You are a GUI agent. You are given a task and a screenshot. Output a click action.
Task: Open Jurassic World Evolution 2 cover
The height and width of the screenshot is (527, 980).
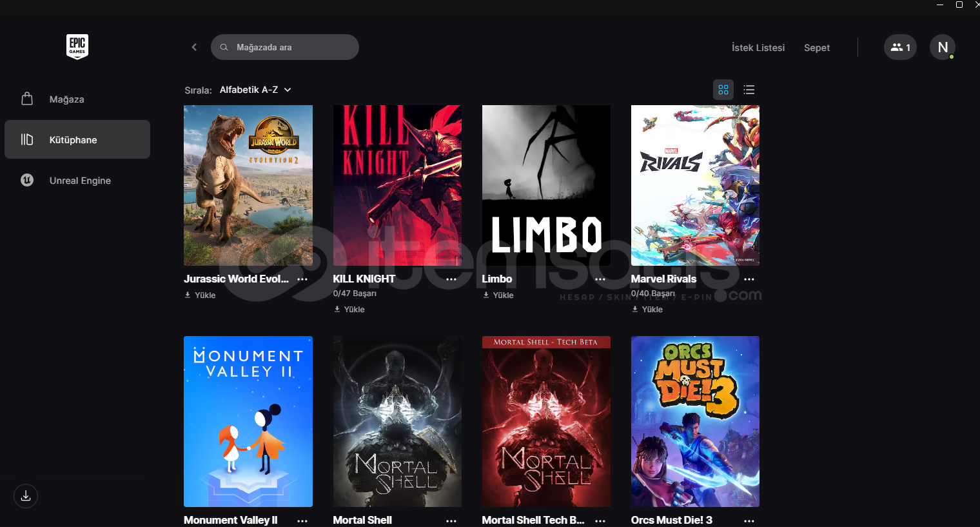[x=248, y=186]
